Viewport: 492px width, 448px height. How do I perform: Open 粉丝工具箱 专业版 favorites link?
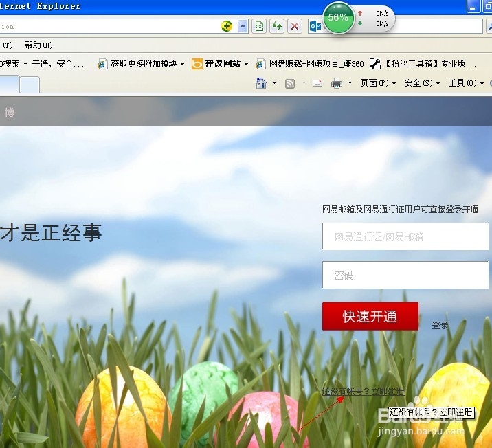[430, 64]
